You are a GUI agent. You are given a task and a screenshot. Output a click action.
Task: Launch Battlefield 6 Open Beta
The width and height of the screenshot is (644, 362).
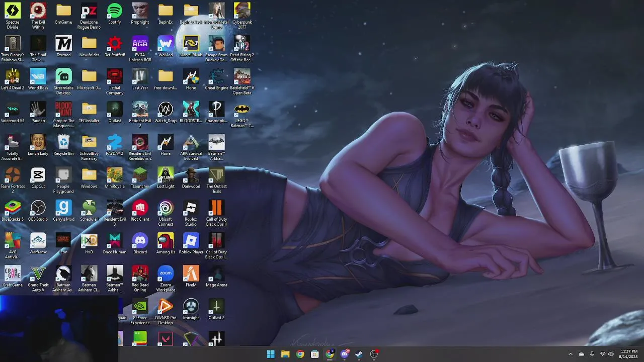242,81
